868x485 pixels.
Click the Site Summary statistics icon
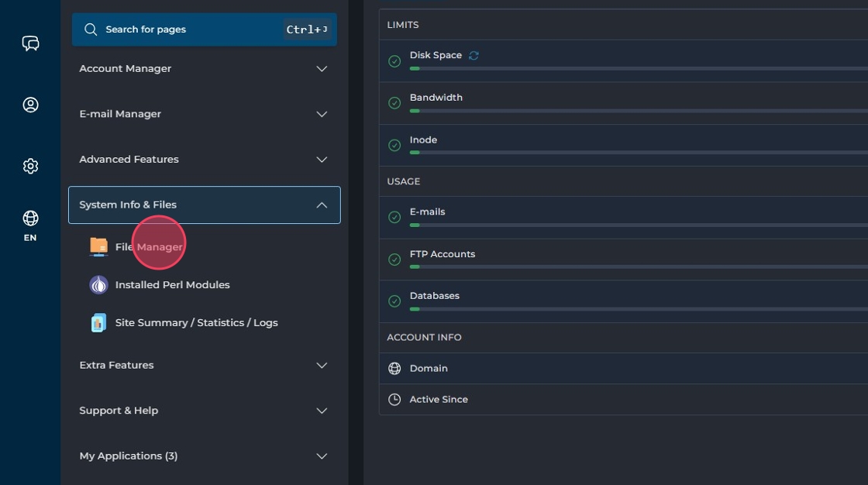98,323
